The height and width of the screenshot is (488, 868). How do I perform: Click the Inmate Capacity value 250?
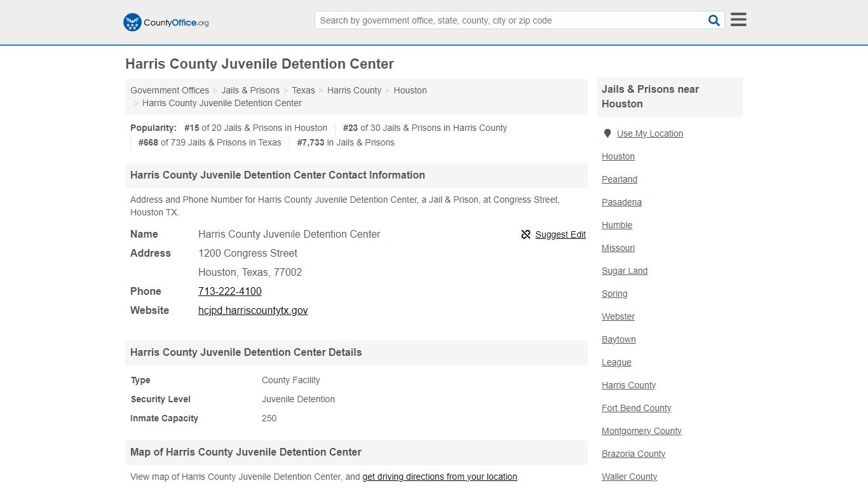pos(269,418)
